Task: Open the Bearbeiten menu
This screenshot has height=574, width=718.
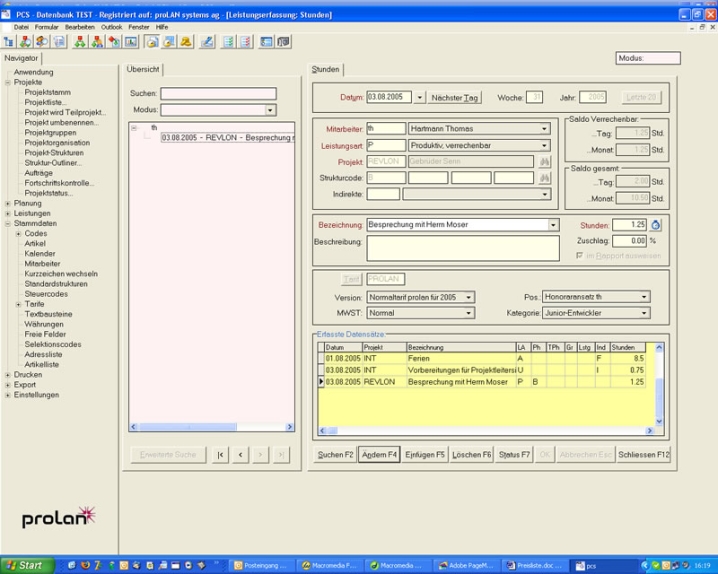Action: pyautogui.click(x=79, y=27)
